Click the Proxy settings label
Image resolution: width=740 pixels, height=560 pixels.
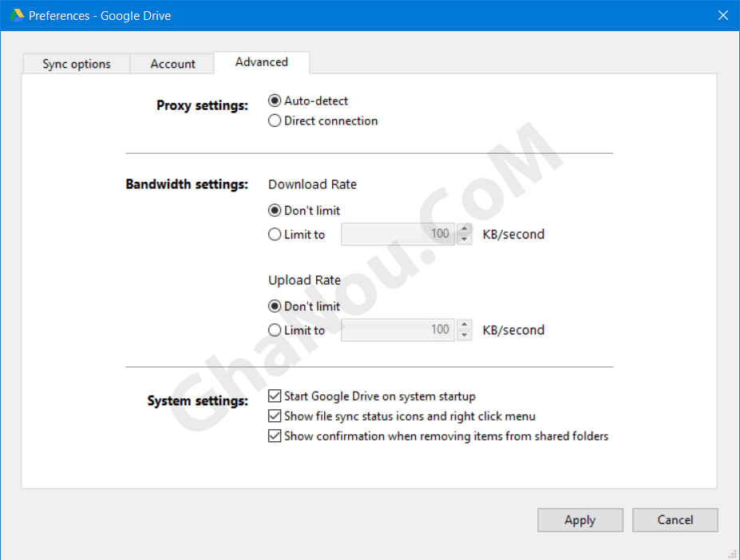[x=202, y=105]
